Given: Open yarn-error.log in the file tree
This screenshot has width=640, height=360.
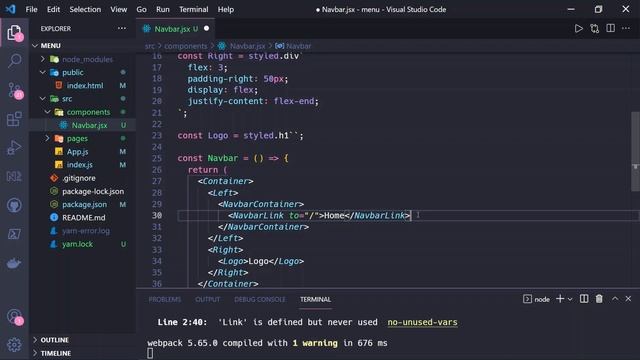Looking at the screenshot, I should (86, 231).
